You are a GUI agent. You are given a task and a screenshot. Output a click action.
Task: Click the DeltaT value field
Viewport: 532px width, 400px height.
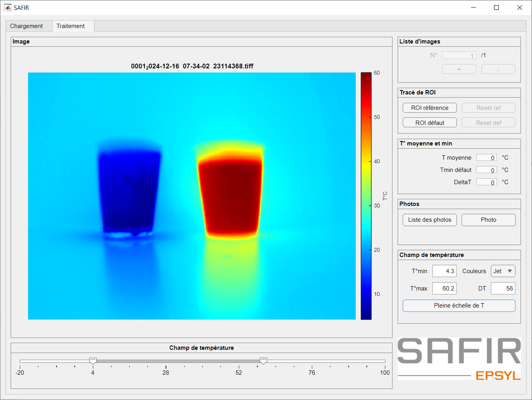(x=486, y=182)
